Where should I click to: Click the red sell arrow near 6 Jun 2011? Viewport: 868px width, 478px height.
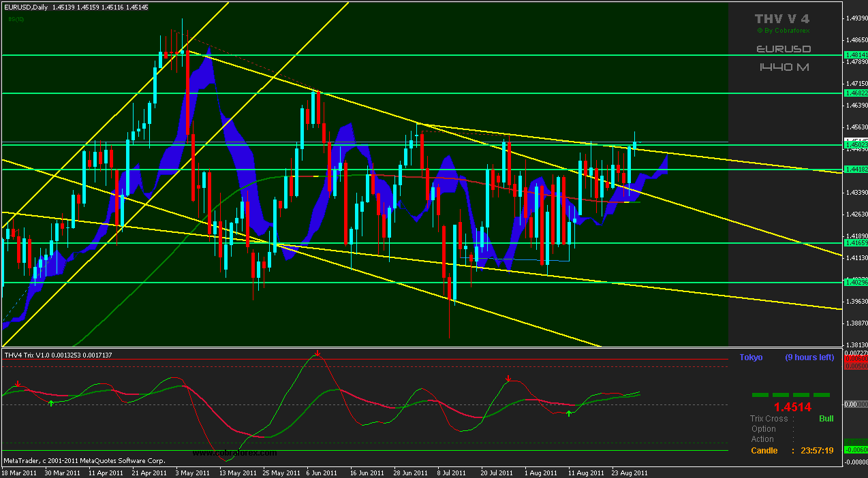(x=317, y=353)
